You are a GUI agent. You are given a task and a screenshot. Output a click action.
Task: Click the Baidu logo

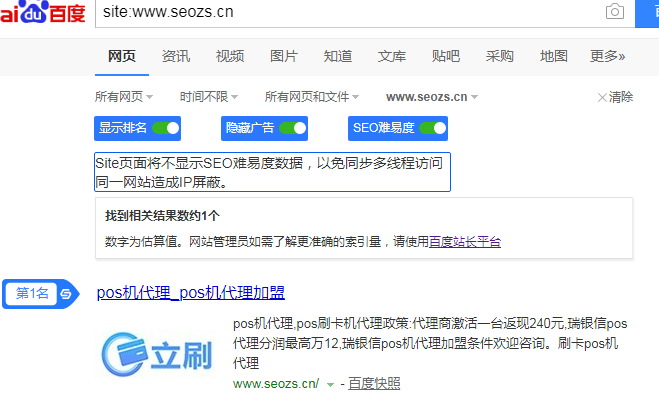click(42, 12)
